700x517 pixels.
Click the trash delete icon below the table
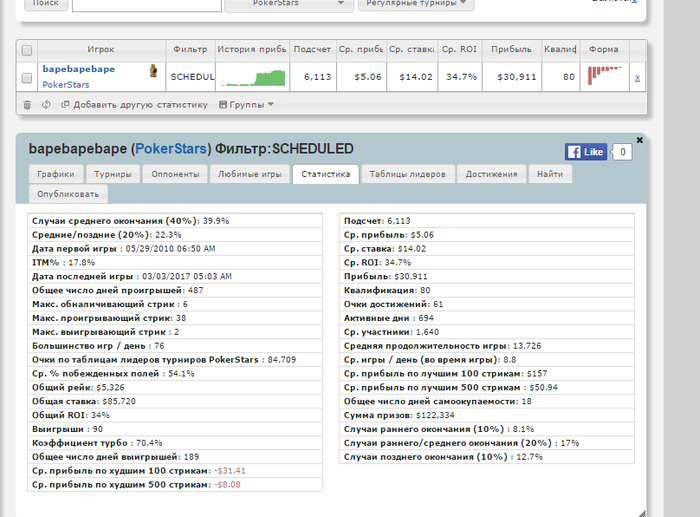point(27,104)
